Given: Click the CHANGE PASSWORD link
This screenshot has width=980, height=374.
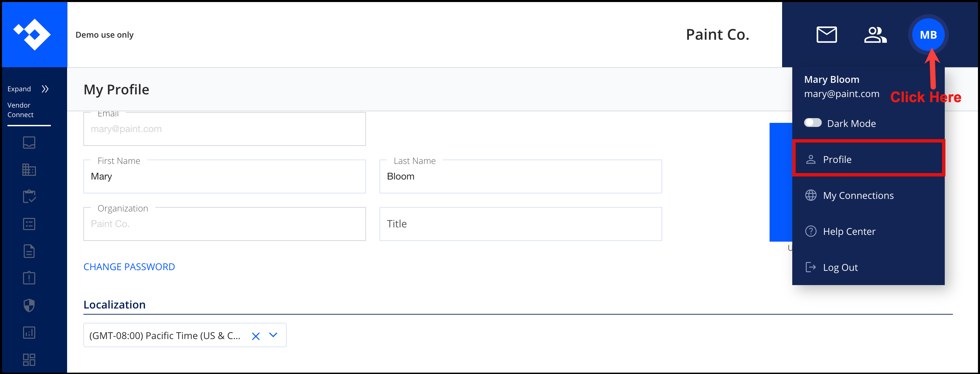Looking at the screenshot, I should (x=129, y=267).
